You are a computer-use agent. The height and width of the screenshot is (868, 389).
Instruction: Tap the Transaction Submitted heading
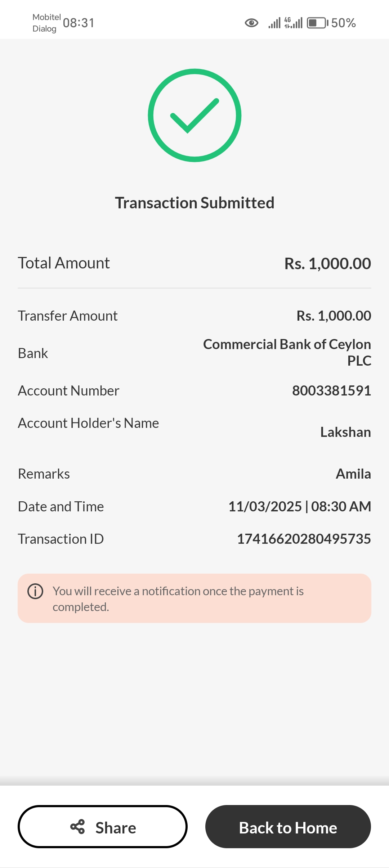coord(194,203)
